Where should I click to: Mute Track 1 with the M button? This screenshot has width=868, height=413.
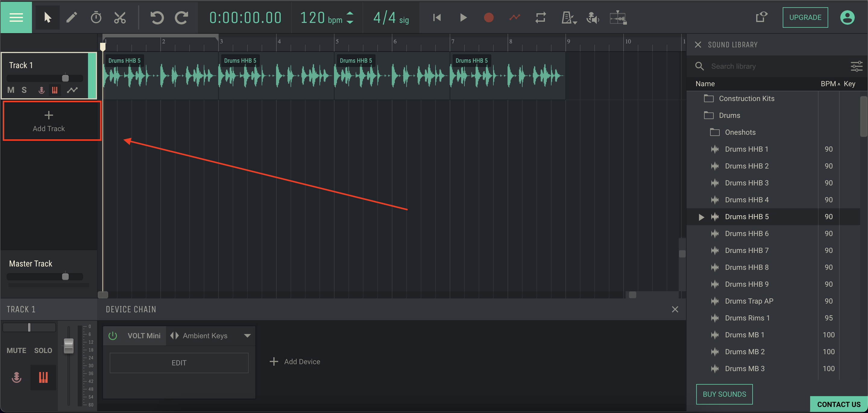coord(11,90)
